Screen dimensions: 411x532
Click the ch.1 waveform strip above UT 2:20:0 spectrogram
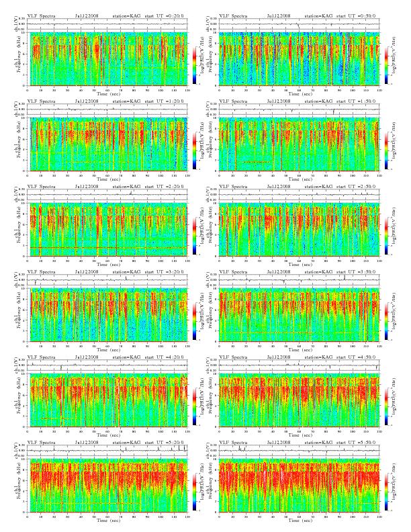tap(107, 195)
